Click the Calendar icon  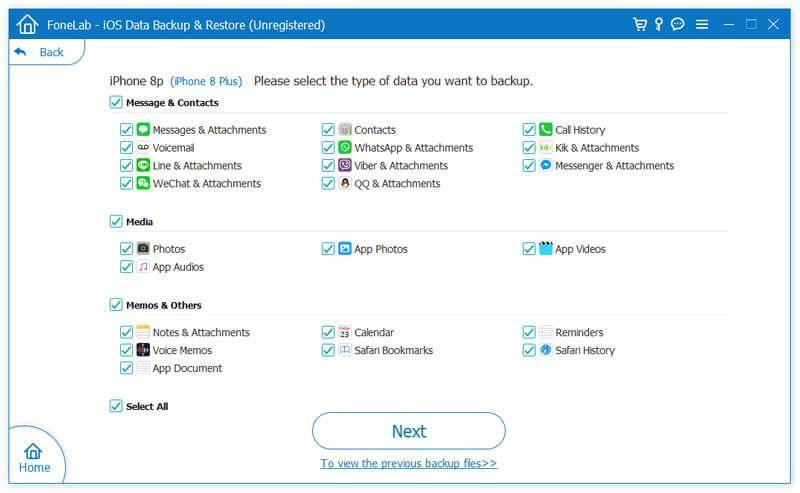pyautogui.click(x=345, y=331)
